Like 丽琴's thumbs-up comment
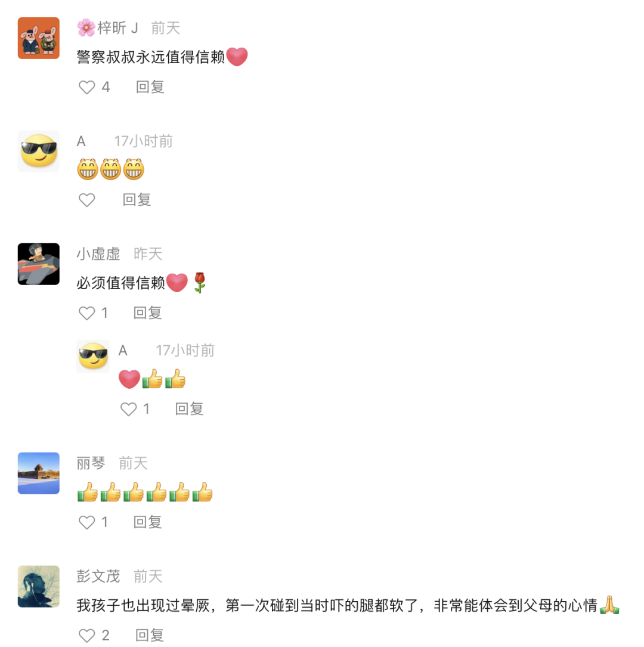644x647 pixels. (86, 522)
